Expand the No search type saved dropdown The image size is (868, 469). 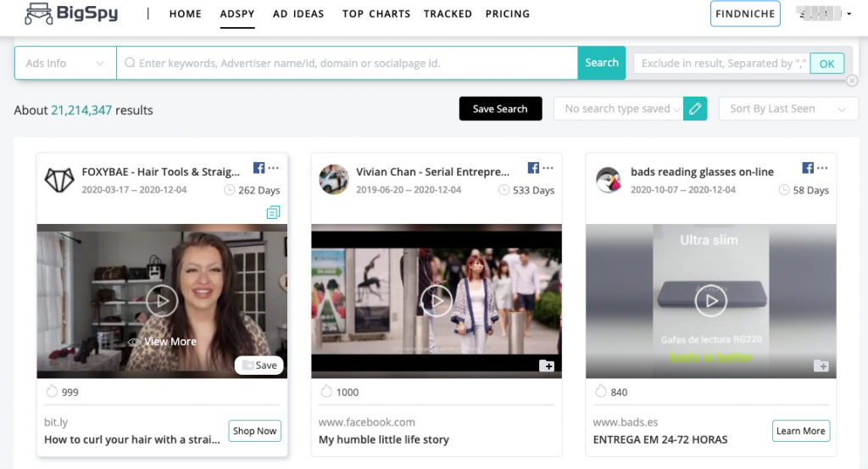click(618, 109)
